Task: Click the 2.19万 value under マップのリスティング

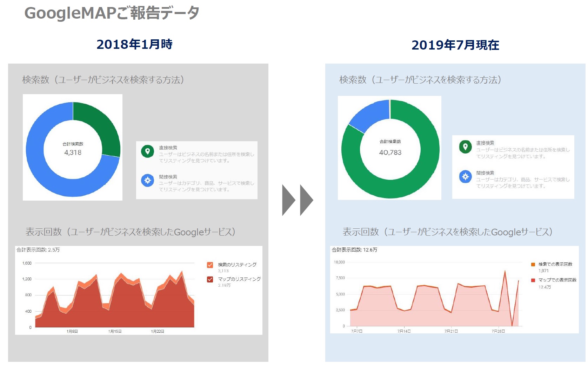Action: pos(224,285)
